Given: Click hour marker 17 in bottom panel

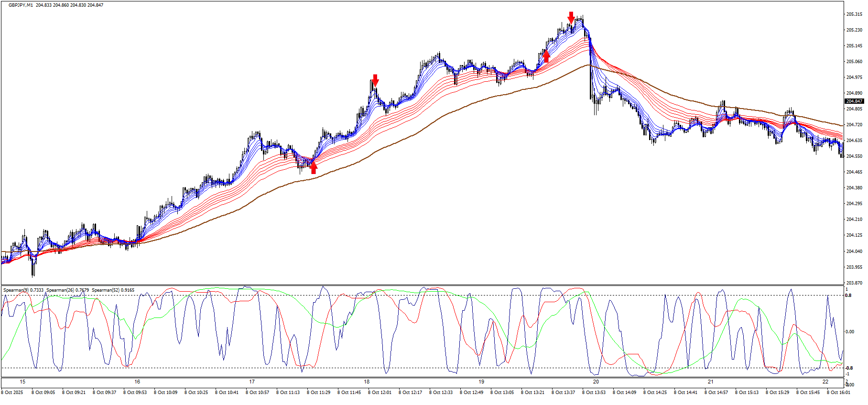Looking at the screenshot, I should coord(252,382).
